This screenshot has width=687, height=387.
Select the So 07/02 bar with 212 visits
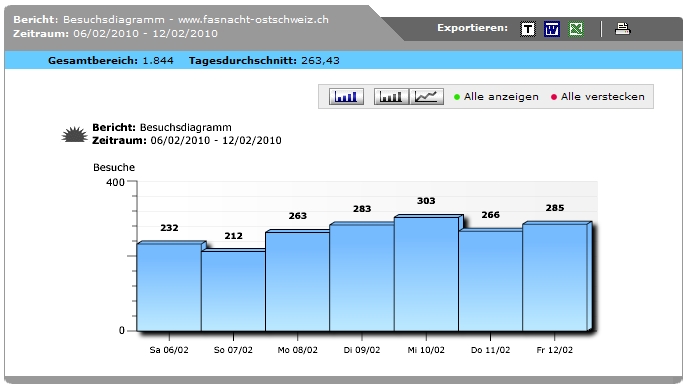pyautogui.click(x=233, y=291)
